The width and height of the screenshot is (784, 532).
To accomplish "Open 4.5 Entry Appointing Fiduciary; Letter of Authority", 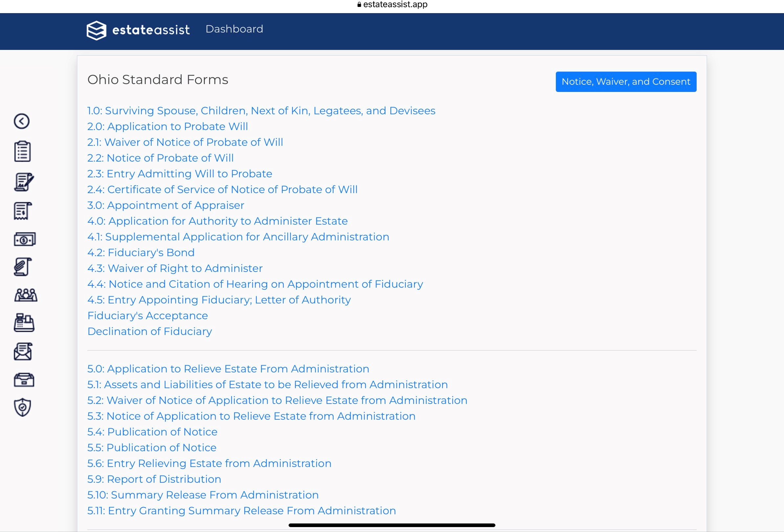I will pyautogui.click(x=219, y=300).
